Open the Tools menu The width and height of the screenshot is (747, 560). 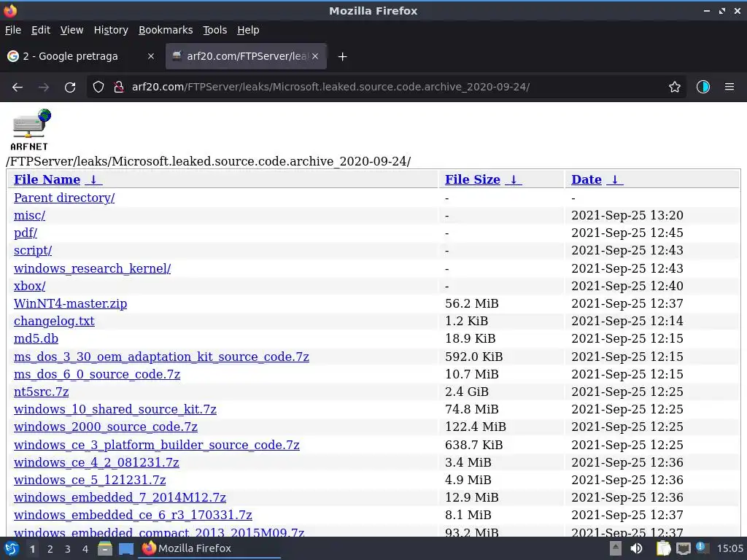pos(215,30)
